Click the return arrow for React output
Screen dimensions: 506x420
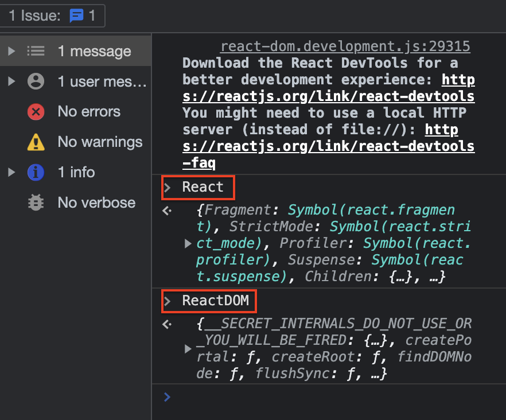pos(167,211)
